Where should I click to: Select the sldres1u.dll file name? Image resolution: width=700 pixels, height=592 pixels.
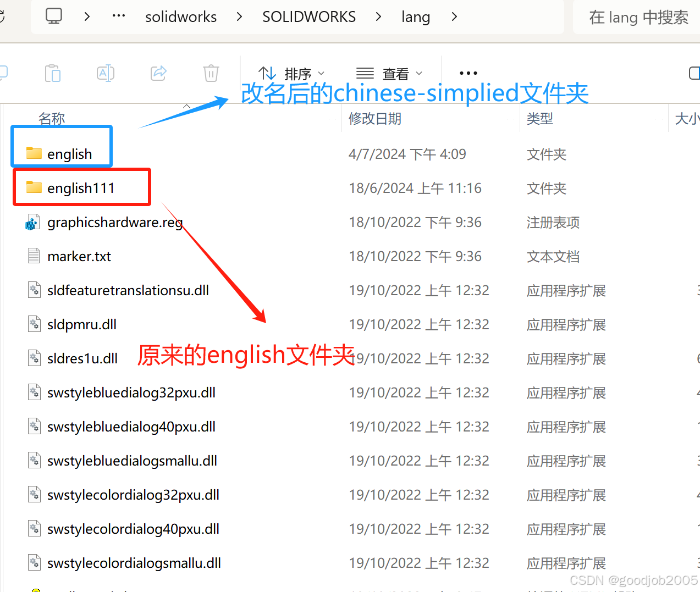(82, 358)
